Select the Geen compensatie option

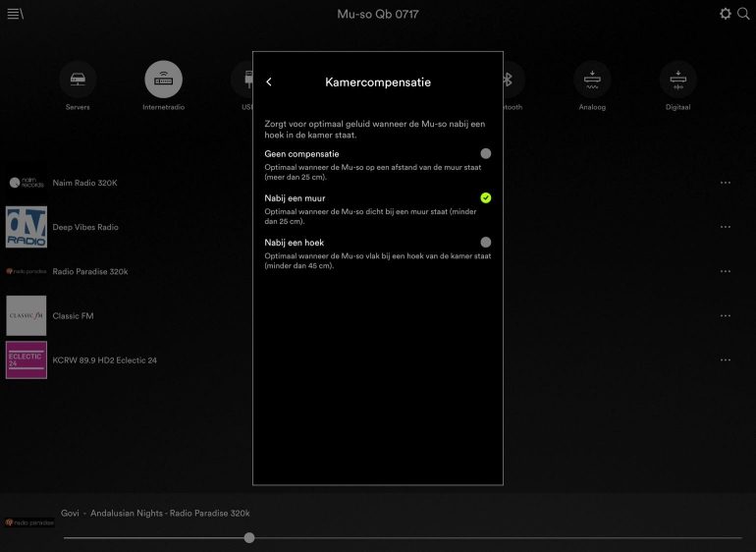pyautogui.click(x=485, y=154)
